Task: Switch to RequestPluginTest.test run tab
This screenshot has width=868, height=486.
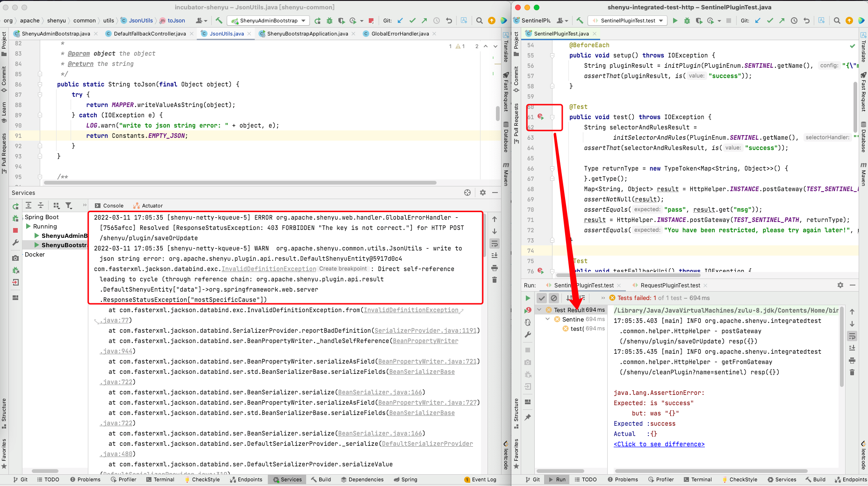Action: tap(670, 285)
